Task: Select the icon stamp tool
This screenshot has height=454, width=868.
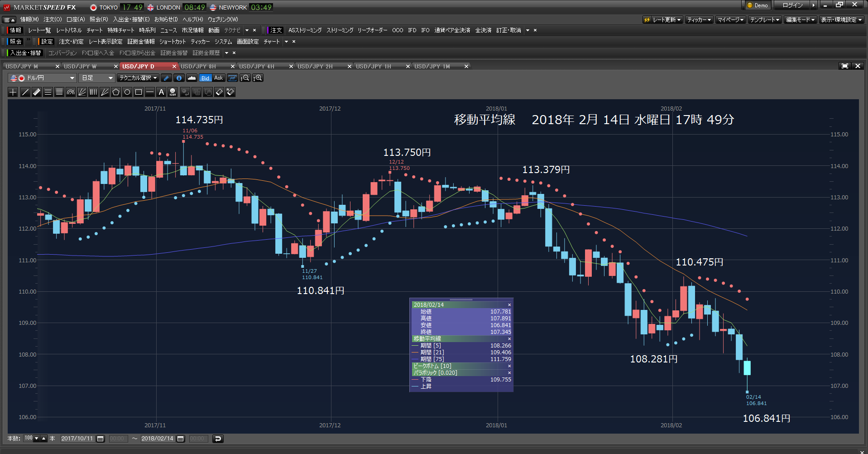Action: click(173, 92)
